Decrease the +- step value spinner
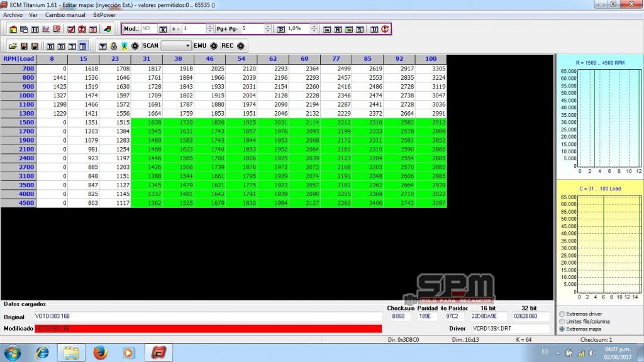This screenshot has width=644, height=362. [x=210, y=31]
